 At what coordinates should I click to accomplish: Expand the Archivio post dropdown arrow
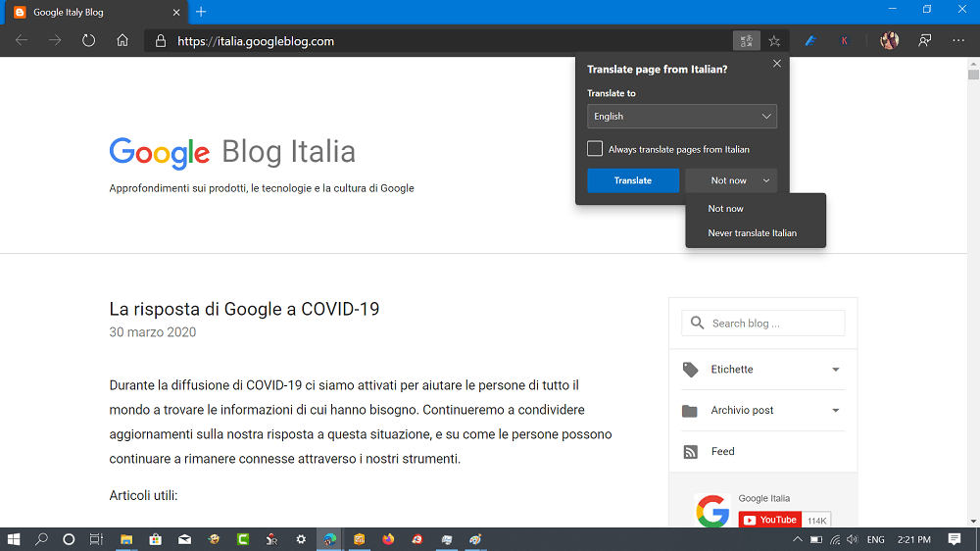(836, 411)
